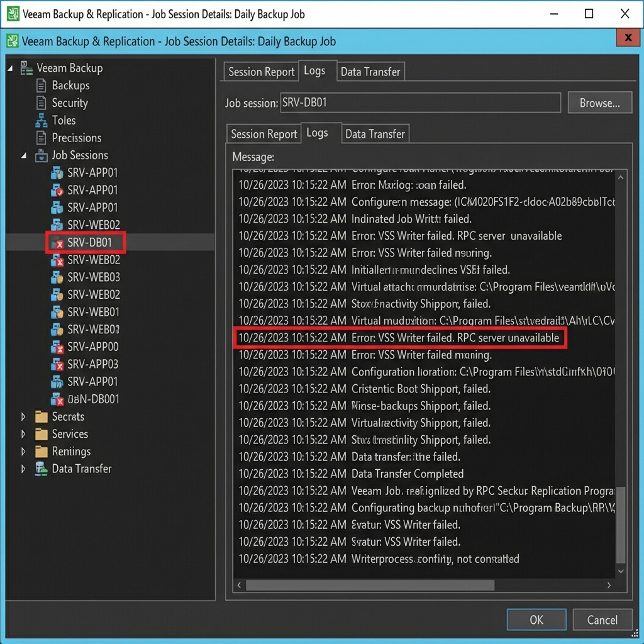Open the Data Transfer tab above Job session field
The height and width of the screenshot is (644, 644).
coord(370,72)
